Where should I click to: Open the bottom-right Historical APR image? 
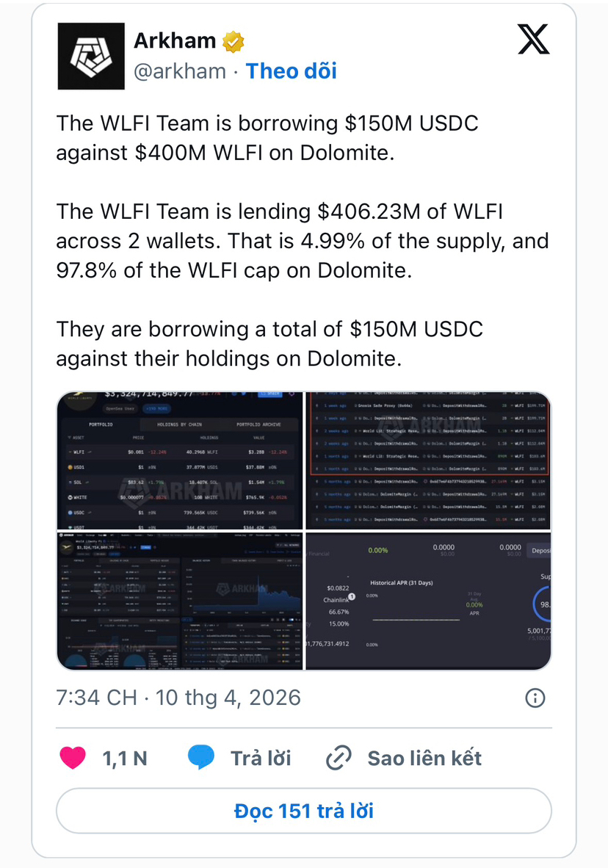tap(428, 601)
